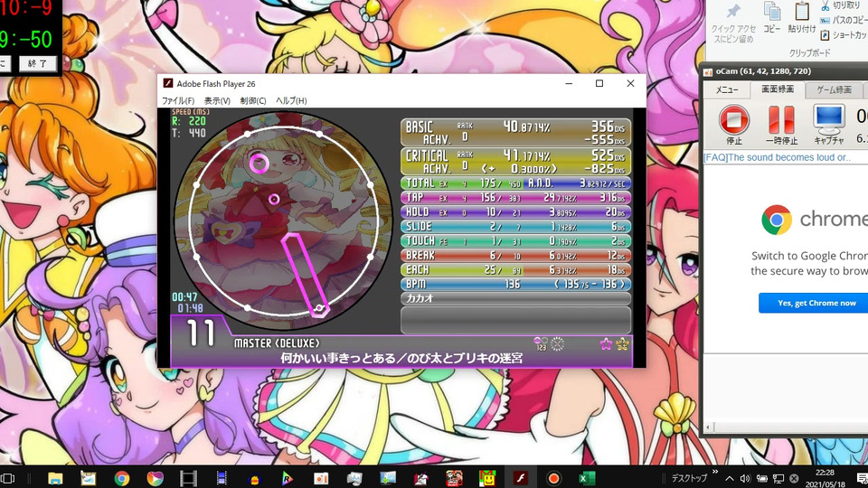
Task: Stop the oCam recording
Action: 734,119
